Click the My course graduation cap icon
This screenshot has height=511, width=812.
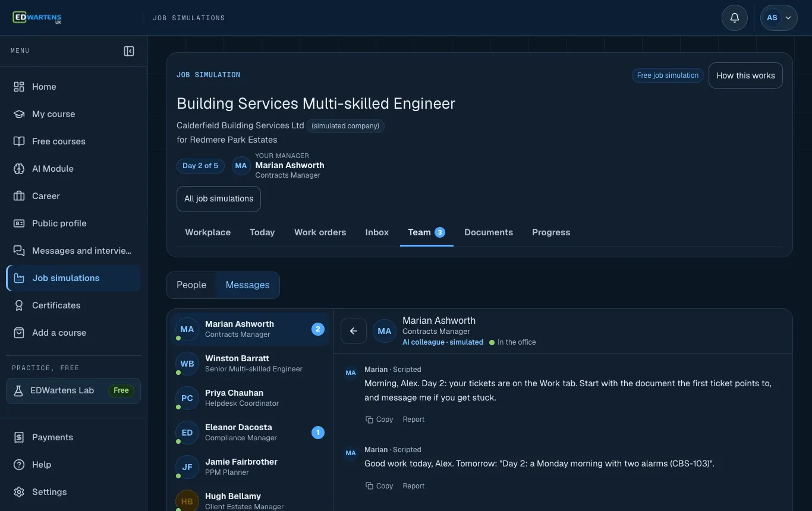point(19,114)
